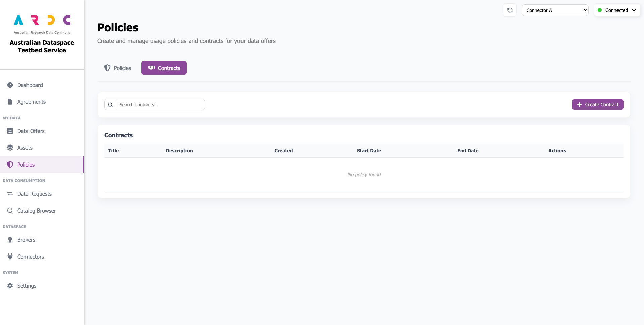Click the Dashboard gauge icon

pyautogui.click(x=10, y=85)
